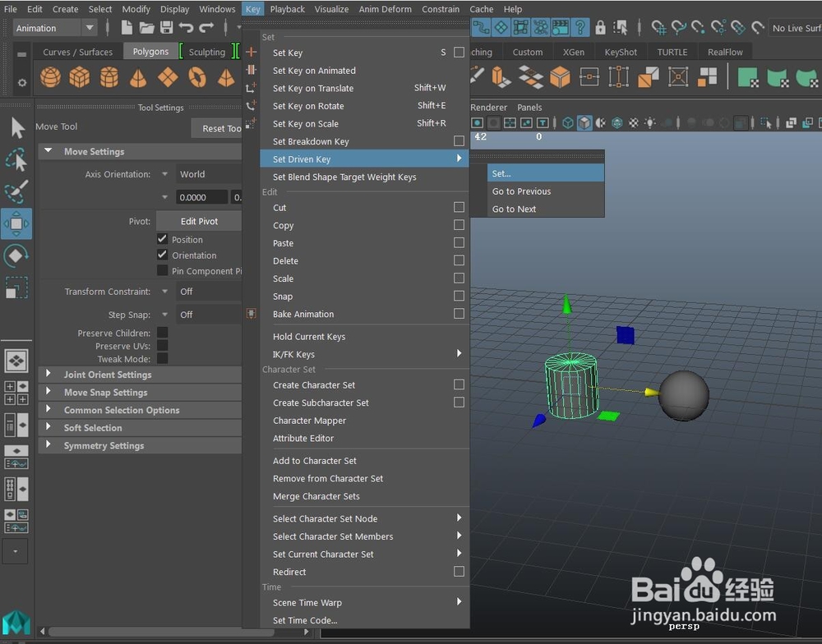
Task: Open Set Key options box
Action: 459,53
